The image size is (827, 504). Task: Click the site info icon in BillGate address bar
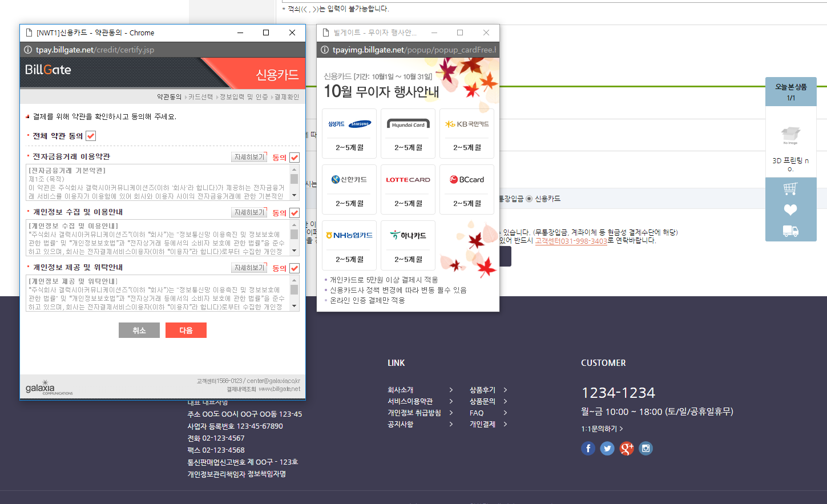(x=28, y=50)
